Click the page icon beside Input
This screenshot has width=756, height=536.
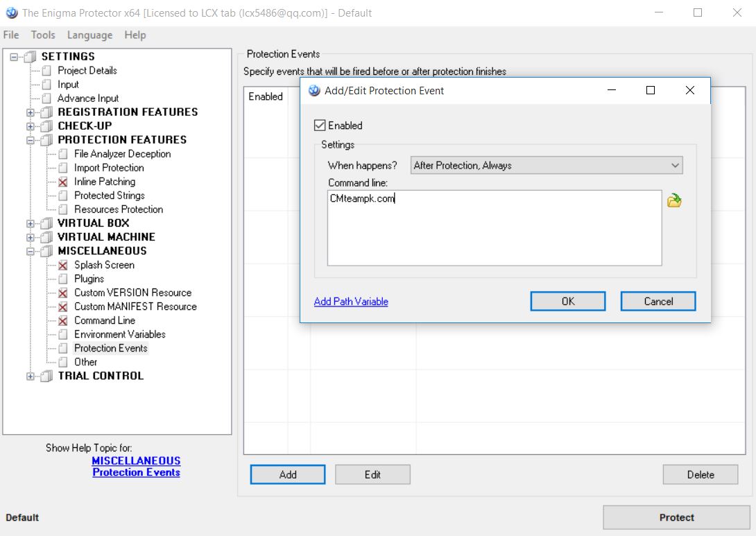click(x=46, y=85)
